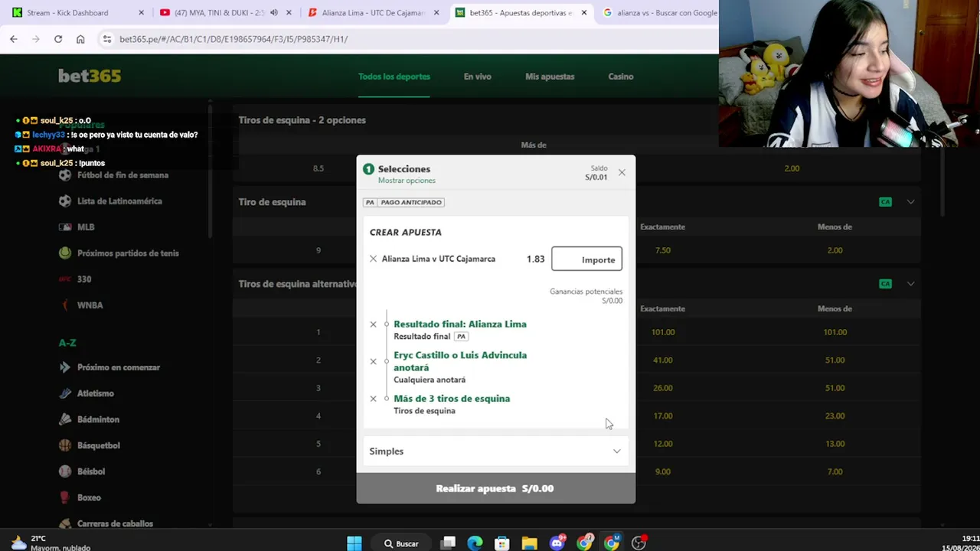
Task: Click the Básquetbol ball icon
Action: pos(65,445)
